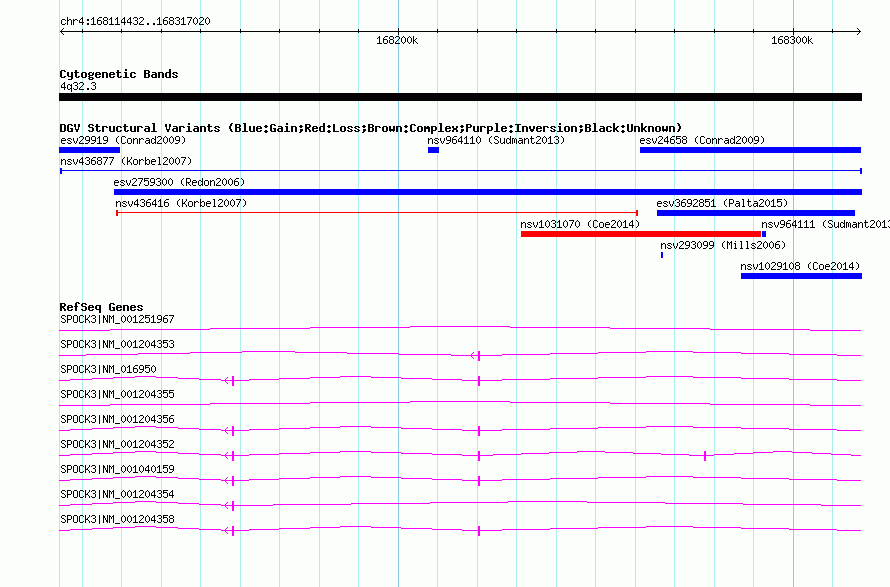Select the red nsv1031070 loss bar

tap(641, 234)
